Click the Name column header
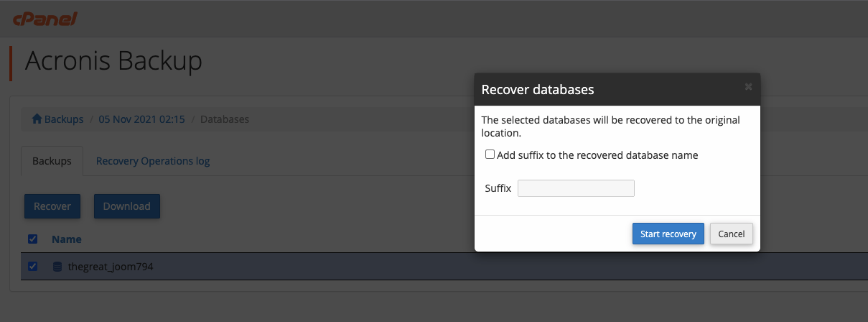Screen dimensions: 868x322 (x=67, y=239)
